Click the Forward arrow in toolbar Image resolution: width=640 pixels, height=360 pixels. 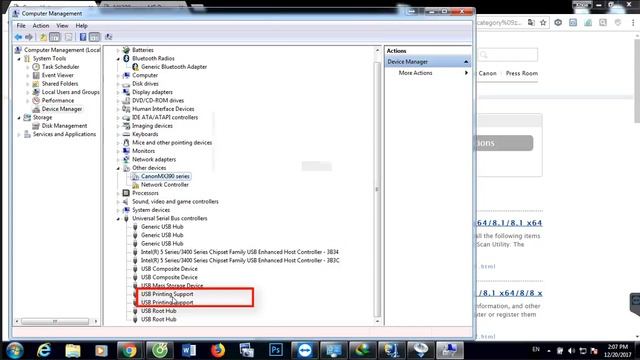29,37
